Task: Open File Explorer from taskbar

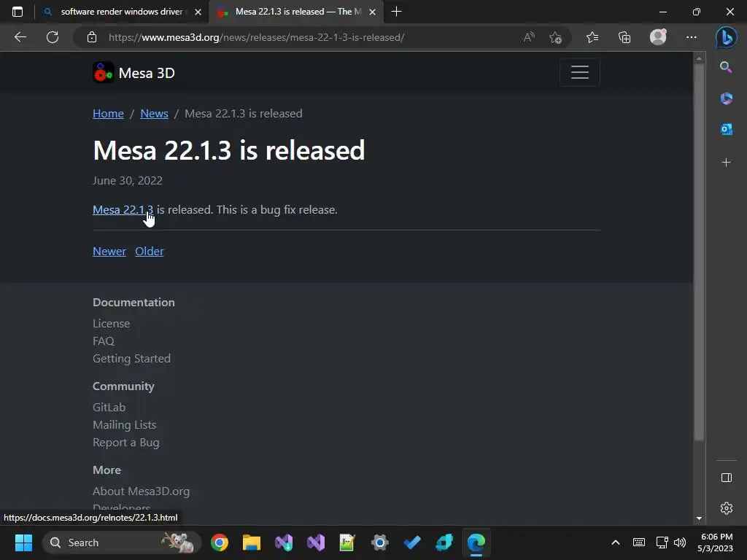Action: pyautogui.click(x=252, y=542)
